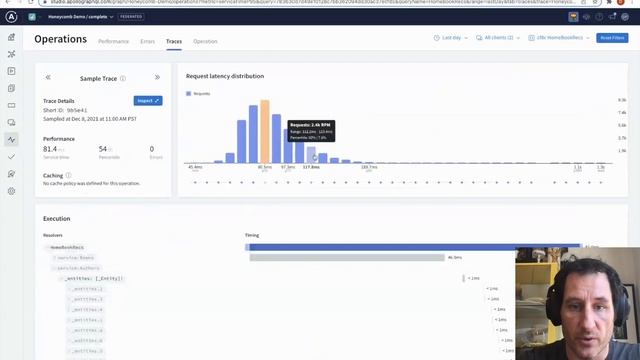Click the 54 percentile value
640x360 pixels.
click(103, 149)
